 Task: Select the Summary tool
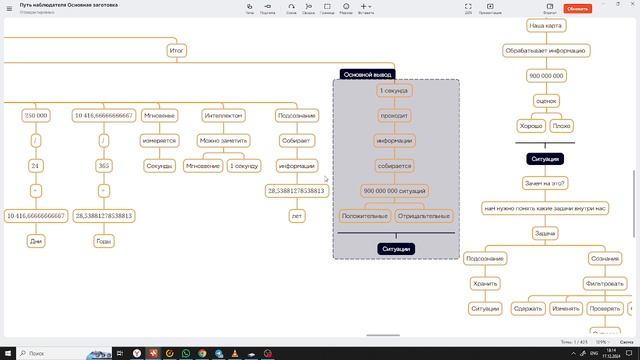pyautogui.click(x=309, y=8)
